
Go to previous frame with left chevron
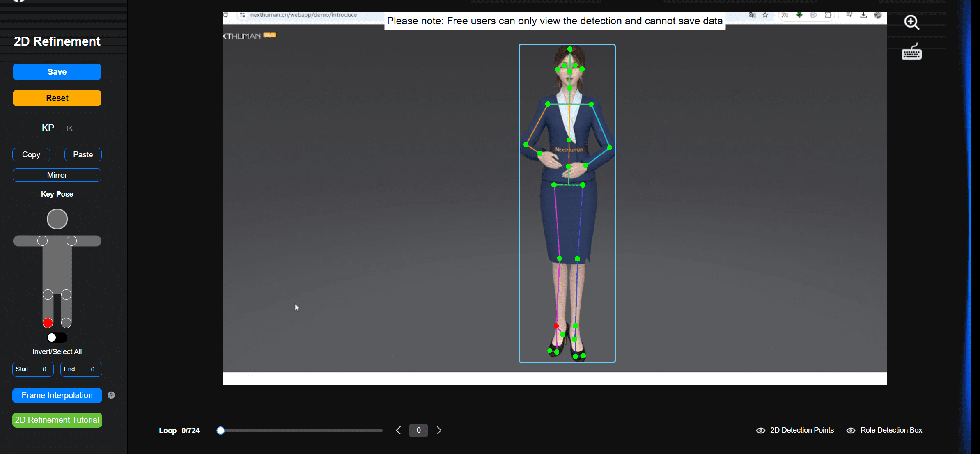pyautogui.click(x=398, y=430)
